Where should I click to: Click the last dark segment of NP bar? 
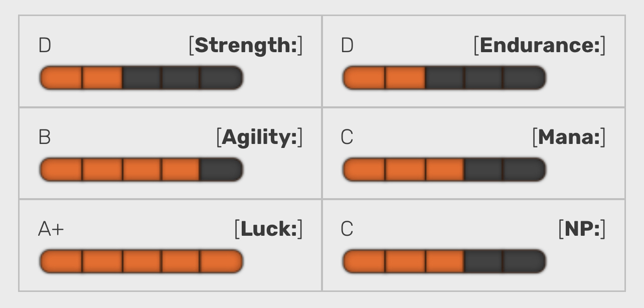(x=524, y=261)
